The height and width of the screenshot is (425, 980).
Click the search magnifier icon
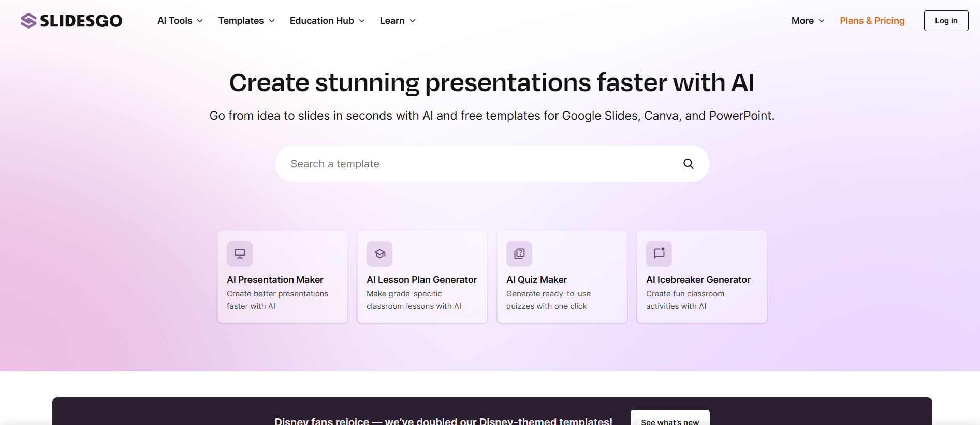pyautogui.click(x=688, y=164)
